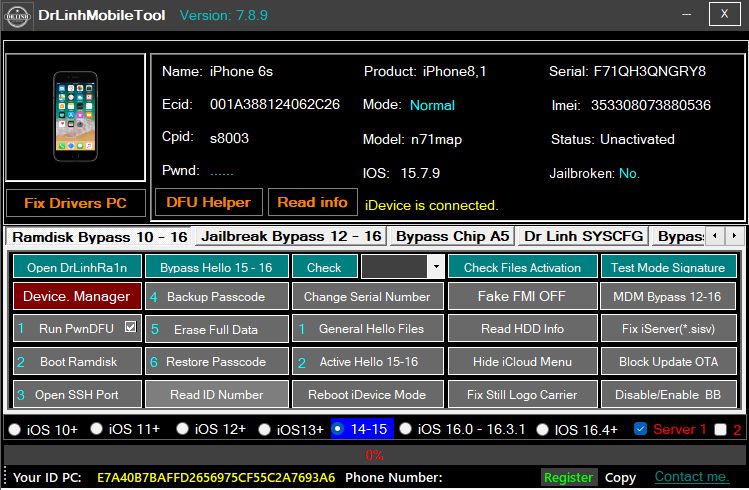Click MDM Bypass 12-16 button
This screenshot has height=490, width=749.
668,296
